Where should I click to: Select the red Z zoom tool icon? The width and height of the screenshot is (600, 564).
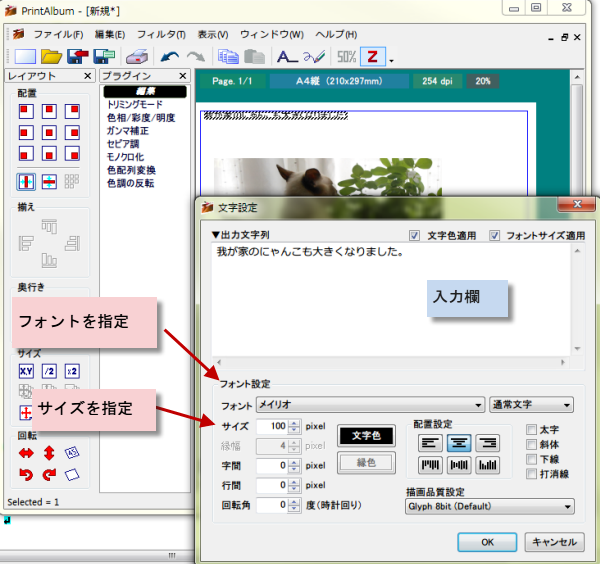point(373,57)
